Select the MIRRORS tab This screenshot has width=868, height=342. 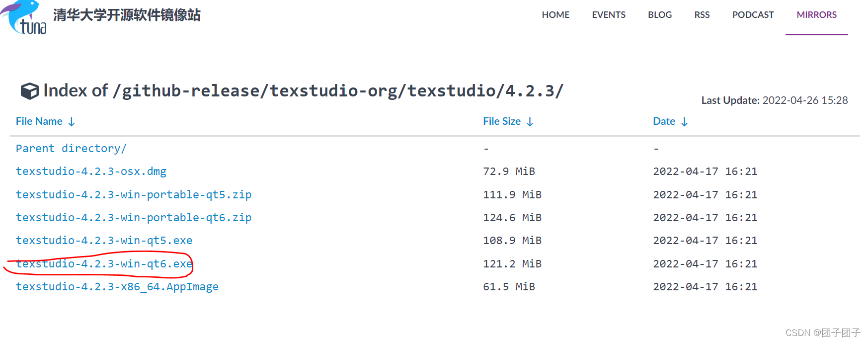click(x=817, y=15)
